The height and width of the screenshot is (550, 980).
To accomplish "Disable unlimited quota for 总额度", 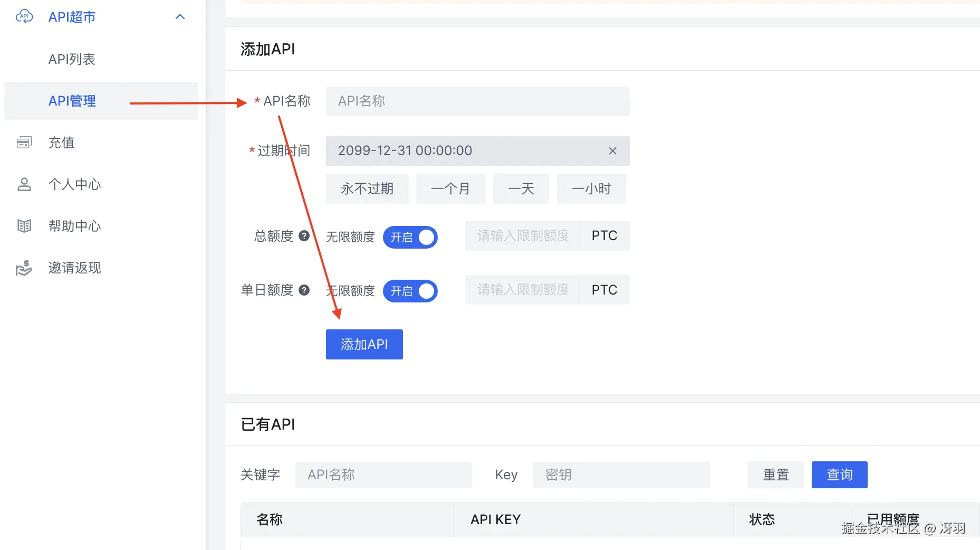I will [x=410, y=237].
